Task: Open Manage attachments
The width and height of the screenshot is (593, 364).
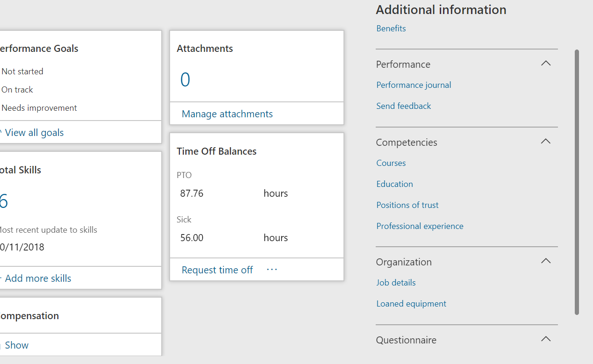Action: coord(227,114)
